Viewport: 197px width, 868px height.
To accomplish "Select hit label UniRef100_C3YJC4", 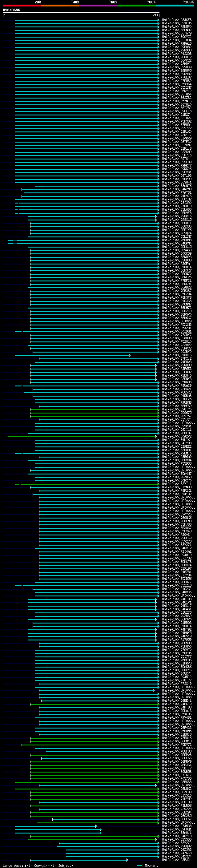I will [176, 420].
